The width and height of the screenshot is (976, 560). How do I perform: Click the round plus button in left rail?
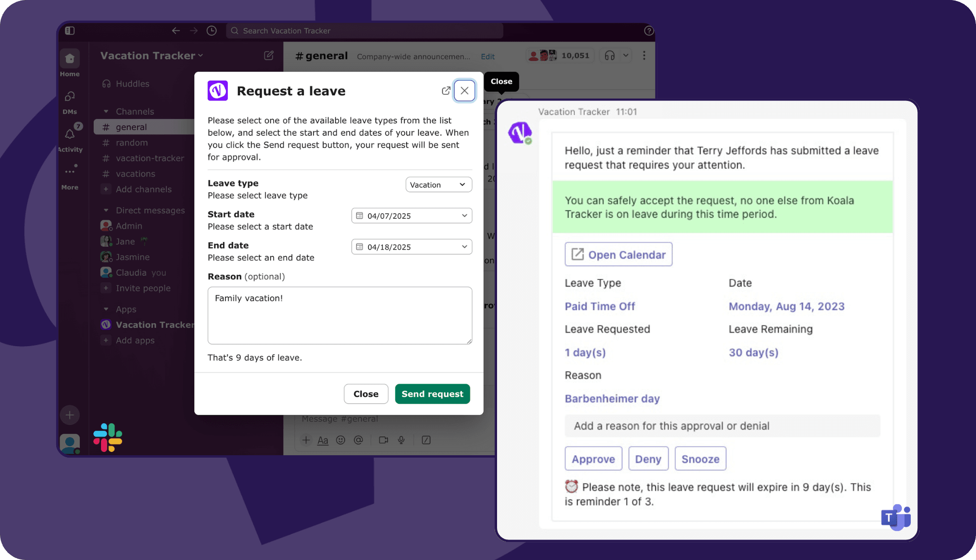[x=70, y=415]
